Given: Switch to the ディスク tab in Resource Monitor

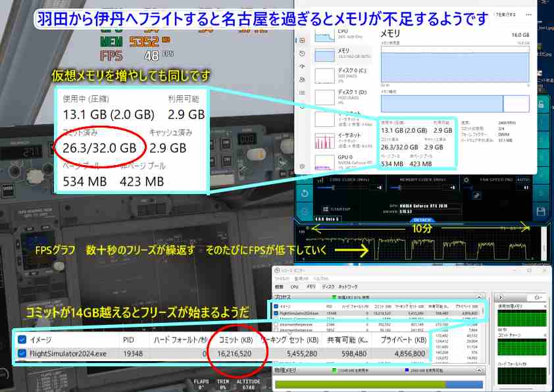Looking at the screenshot, I should point(328,287).
